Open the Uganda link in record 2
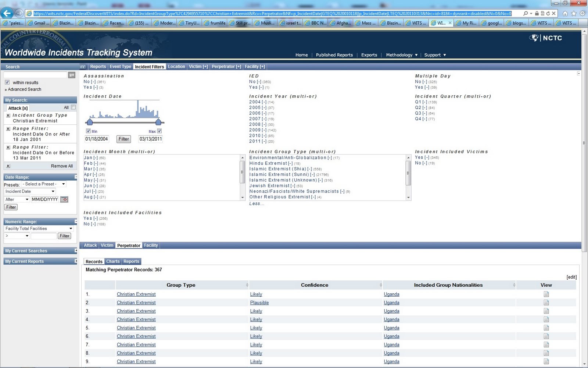 coord(391,302)
